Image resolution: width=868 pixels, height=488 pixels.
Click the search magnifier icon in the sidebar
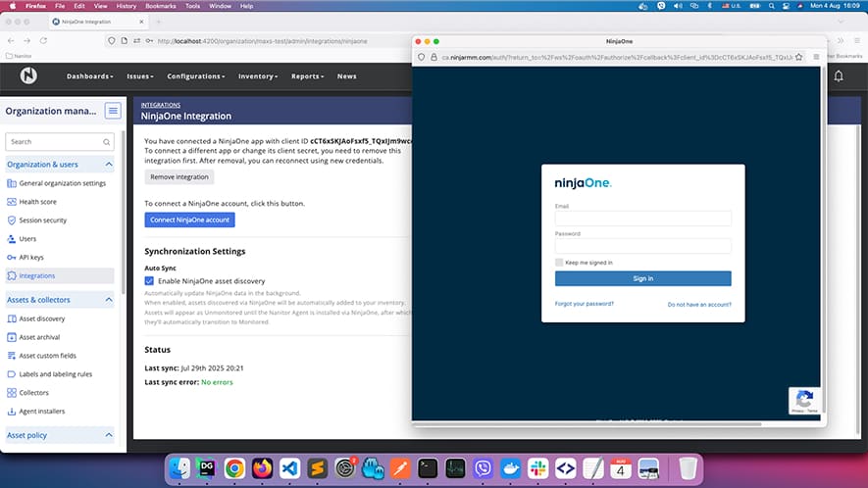coord(106,142)
